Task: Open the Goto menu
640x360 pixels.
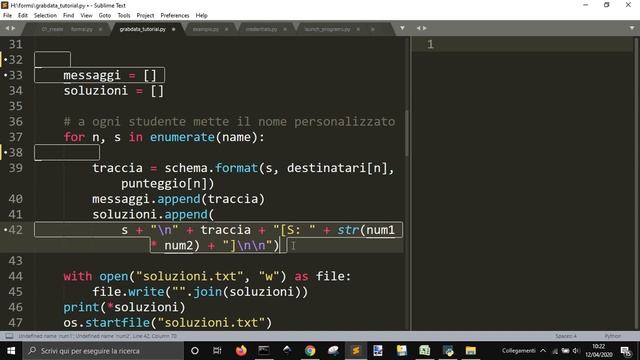Action: pos(104,16)
